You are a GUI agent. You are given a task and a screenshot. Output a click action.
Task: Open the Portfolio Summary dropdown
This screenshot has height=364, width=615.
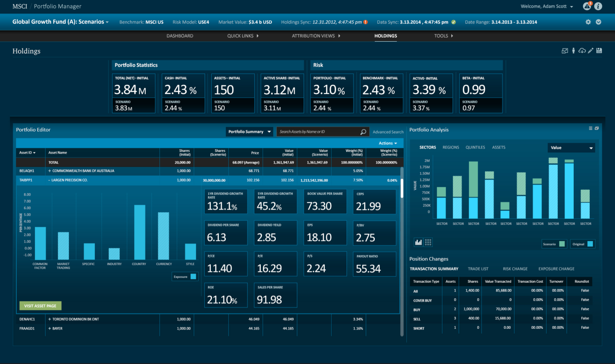(x=249, y=132)
